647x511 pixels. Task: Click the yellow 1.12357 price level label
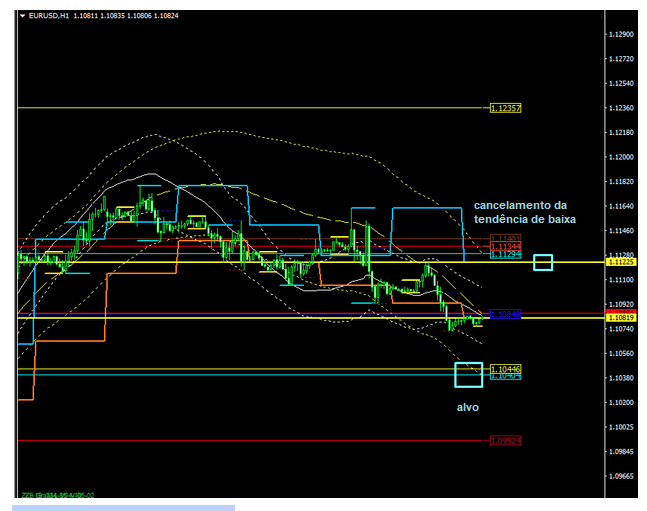coord(505,108)
